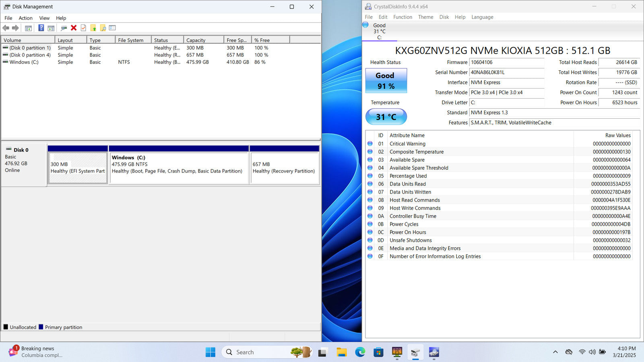Viewport: 644px width, 362px height.
Task: Click the Total Host Writes 19776 GB field
Action: click(x=619, y=72)
